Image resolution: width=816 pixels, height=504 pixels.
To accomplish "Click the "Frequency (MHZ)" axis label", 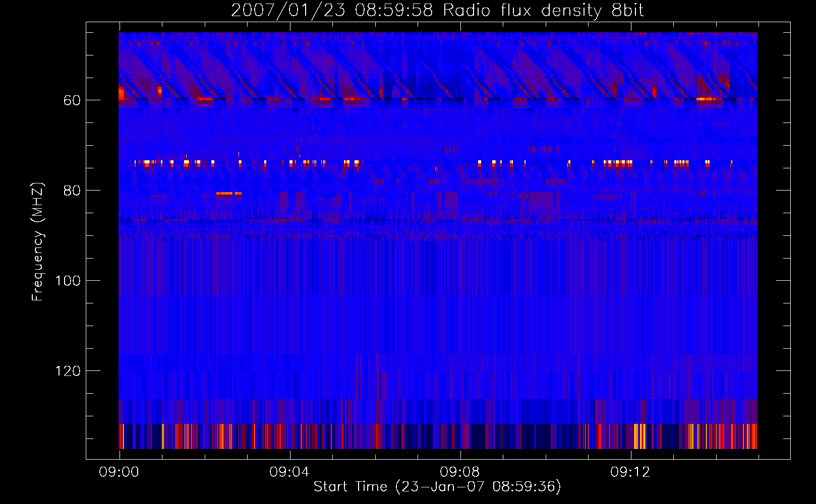I will coord(38,241).
